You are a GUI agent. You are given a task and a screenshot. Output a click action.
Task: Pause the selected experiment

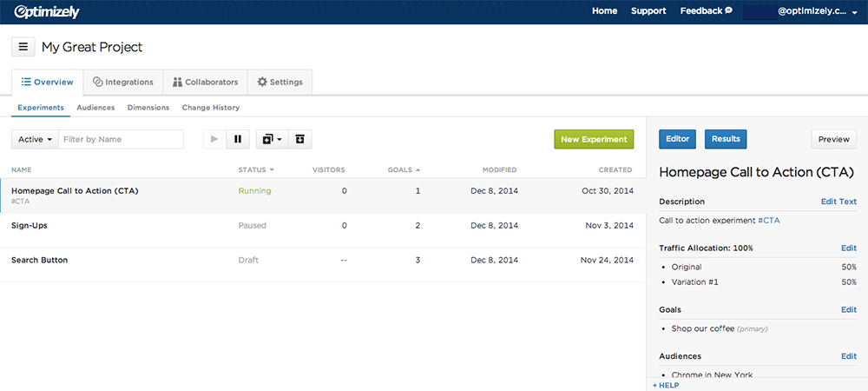point(238,139)
